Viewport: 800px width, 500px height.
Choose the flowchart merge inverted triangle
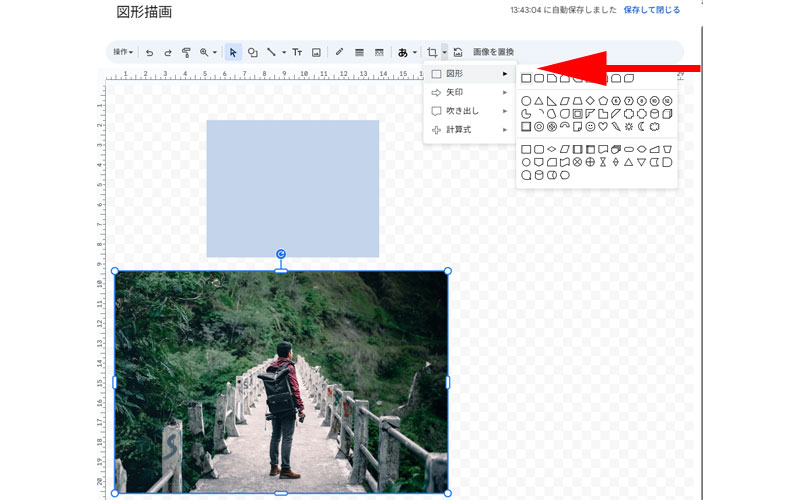point(641,162)
